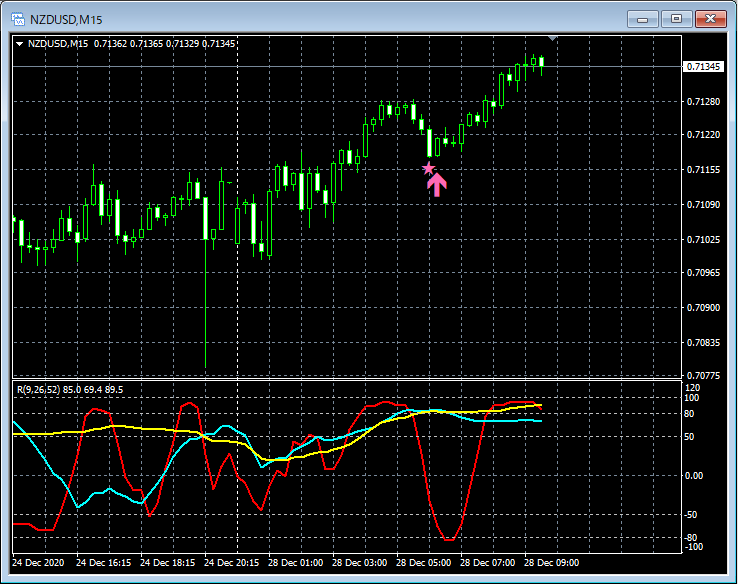Click the 28 Dec 09:00 time axis label
The width and height of the screenshot is (739, 584).
tap(552, 562)
